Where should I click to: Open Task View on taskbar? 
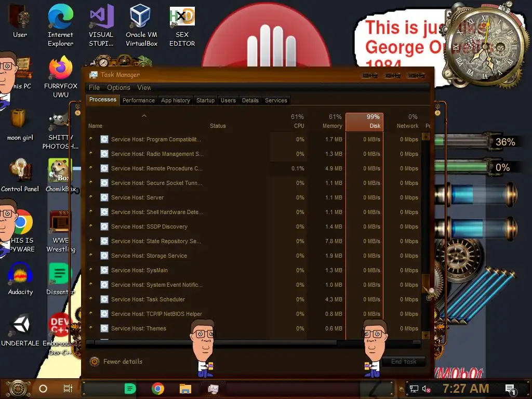[68, 389]
